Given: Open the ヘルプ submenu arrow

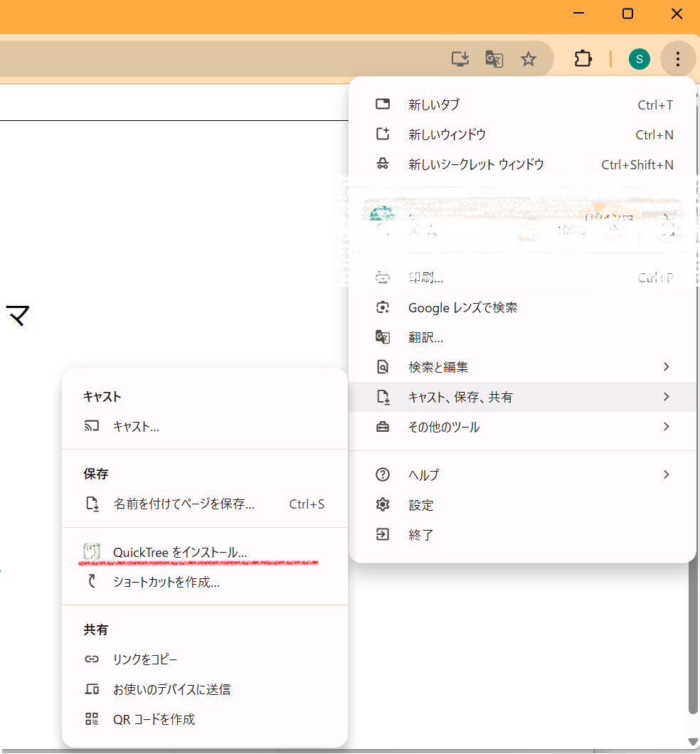Looking at the screenshot, I should 667,474.
